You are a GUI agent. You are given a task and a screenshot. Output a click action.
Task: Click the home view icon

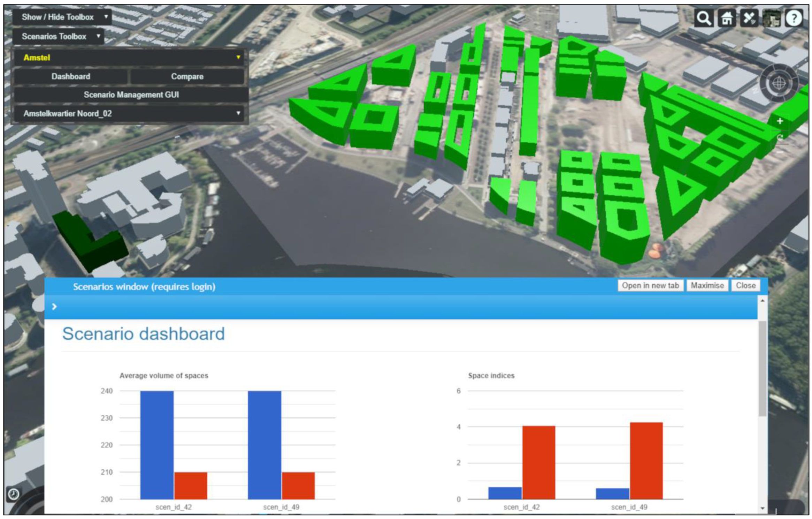click(727, 18)
